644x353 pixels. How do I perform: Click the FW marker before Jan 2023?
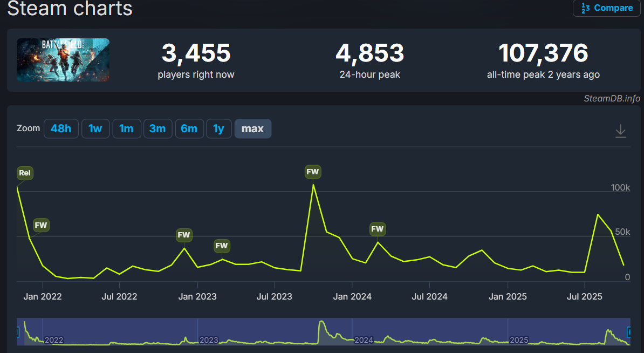(183, 235)
